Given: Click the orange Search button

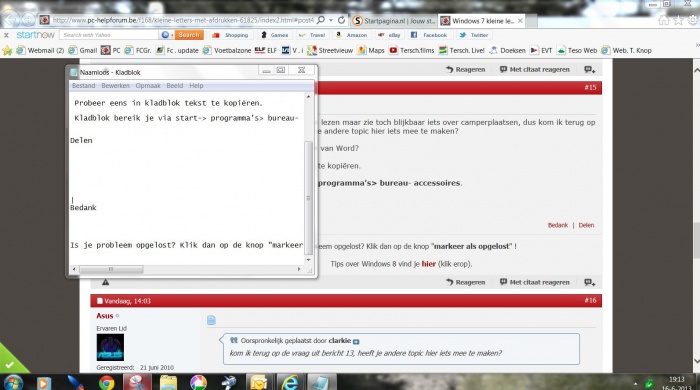Looking at the screenshot, I should pyautogui.click(x=189, y=35).
